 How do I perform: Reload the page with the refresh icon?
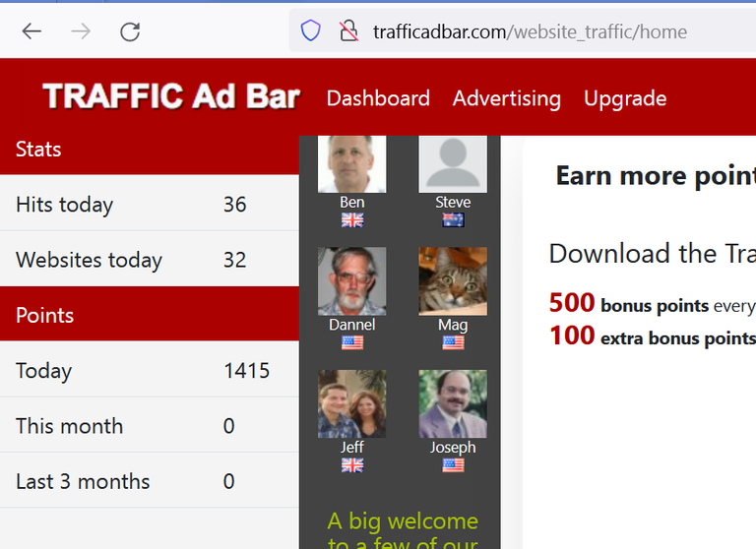pos(130,31)
